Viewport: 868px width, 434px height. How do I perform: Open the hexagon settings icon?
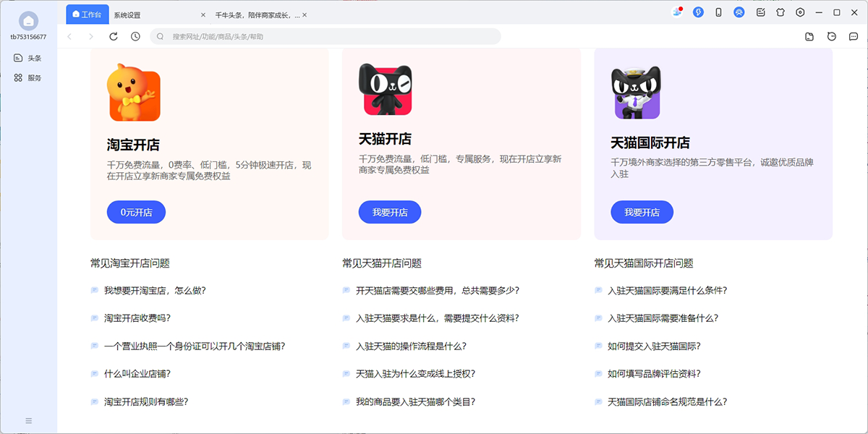(x=800, y=12)
